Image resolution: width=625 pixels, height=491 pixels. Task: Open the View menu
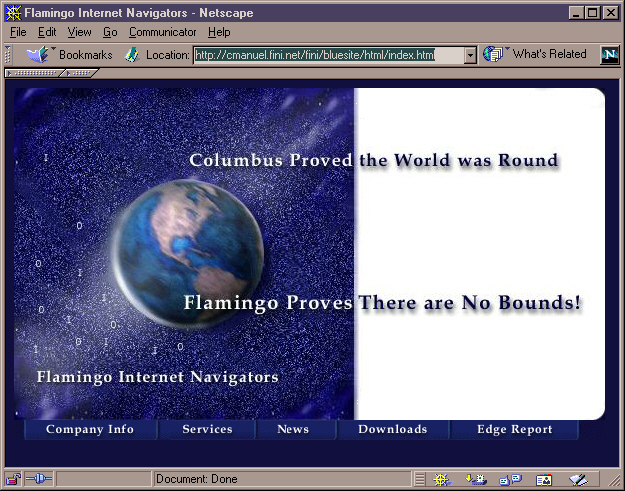79,32
